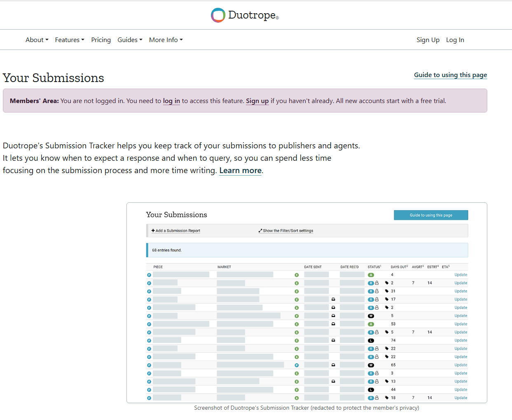This screenshot has height=420, width=512.
Task: Click the DATE REC'D column header
Action: tap(350, 267)
